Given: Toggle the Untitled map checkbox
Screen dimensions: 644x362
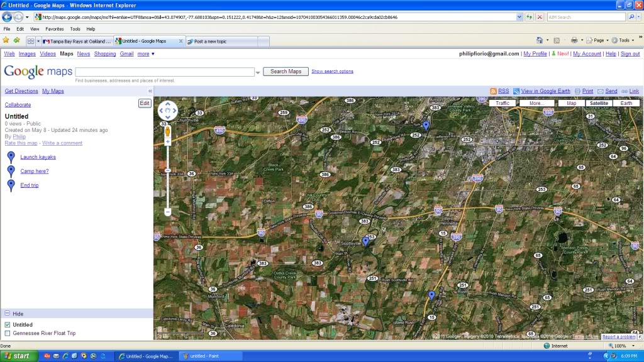Looking at the screenshot, I should pos(8,325).
